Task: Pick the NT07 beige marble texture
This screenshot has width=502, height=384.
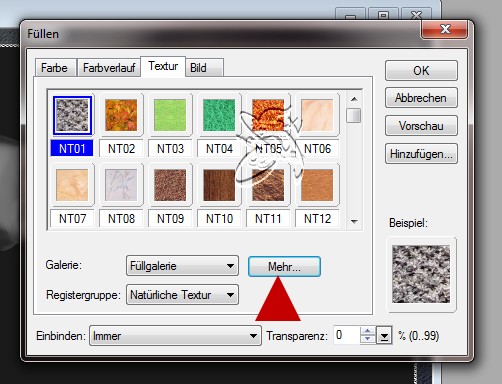Action: pyautogui.click(x=72, y=185)
